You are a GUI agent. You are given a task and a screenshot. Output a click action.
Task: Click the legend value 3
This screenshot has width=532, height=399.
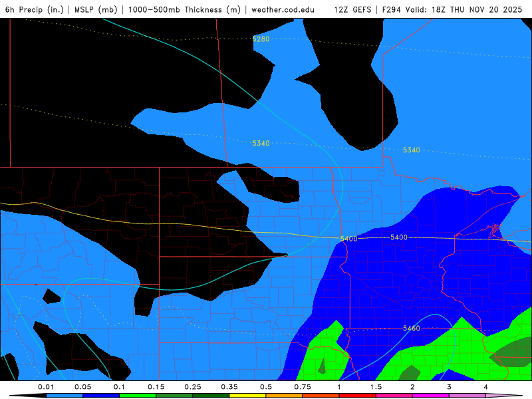(x=449, y=387)
